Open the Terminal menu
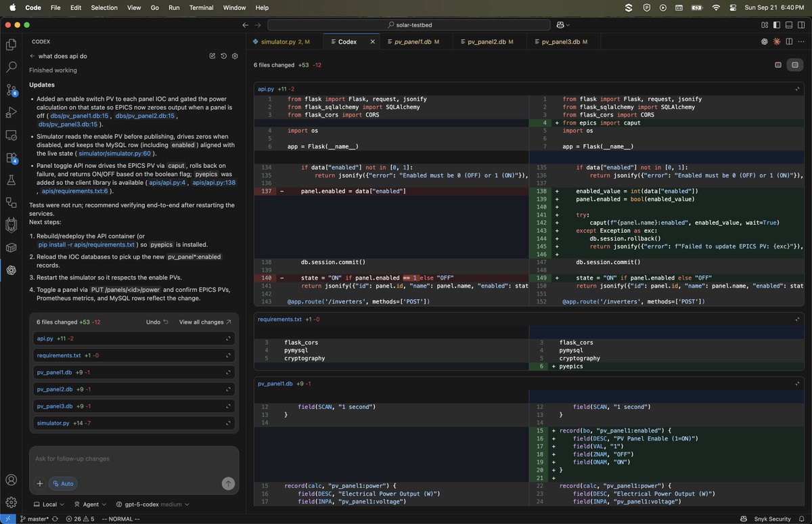 [201, 7]
